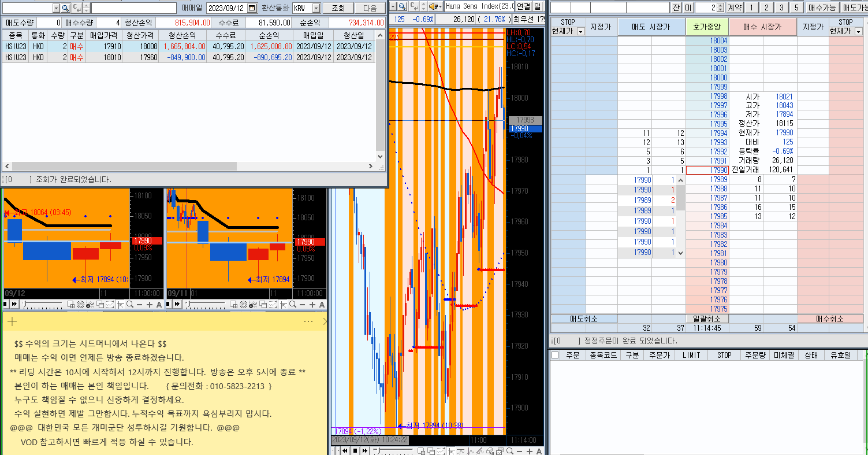
Task: Click the magnifier icon under the 09/12 mini chart
Action: click(130, 305)
